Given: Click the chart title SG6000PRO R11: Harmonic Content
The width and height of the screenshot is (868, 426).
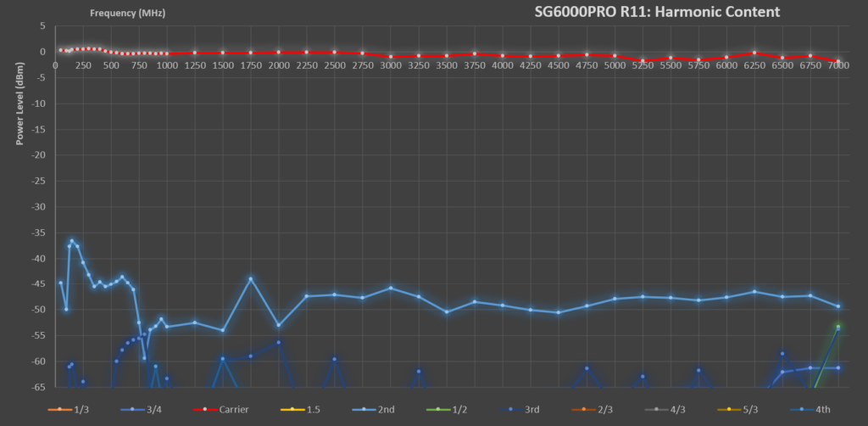Looking at the screenshot, I should point(657,12).
